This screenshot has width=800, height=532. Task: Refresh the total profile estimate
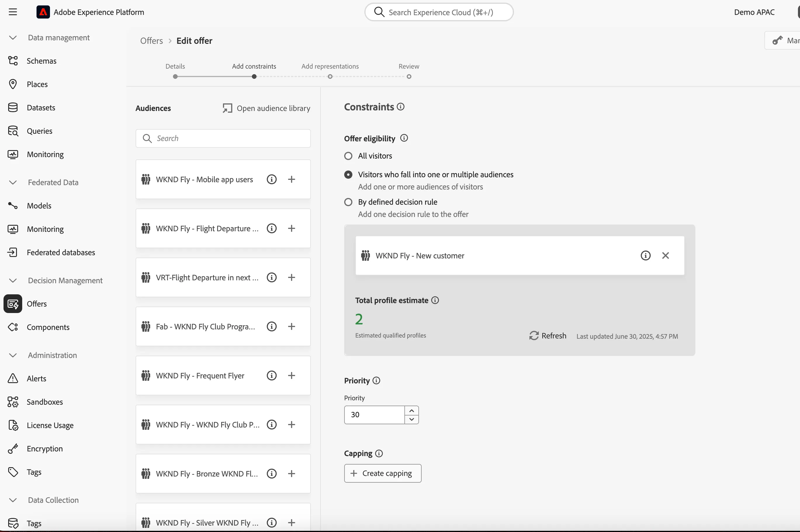click(x=548, y=335)
